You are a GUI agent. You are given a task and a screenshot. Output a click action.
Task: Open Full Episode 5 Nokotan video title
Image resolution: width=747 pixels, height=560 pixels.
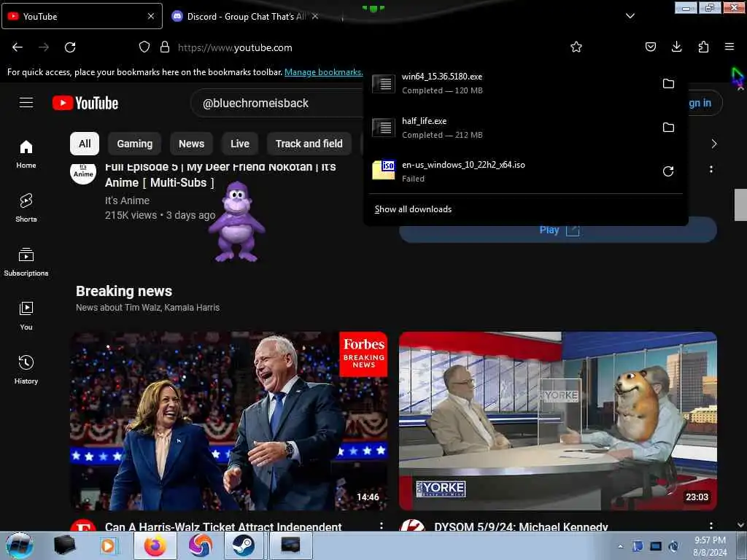pyautogui.click(x=220, y=174)
